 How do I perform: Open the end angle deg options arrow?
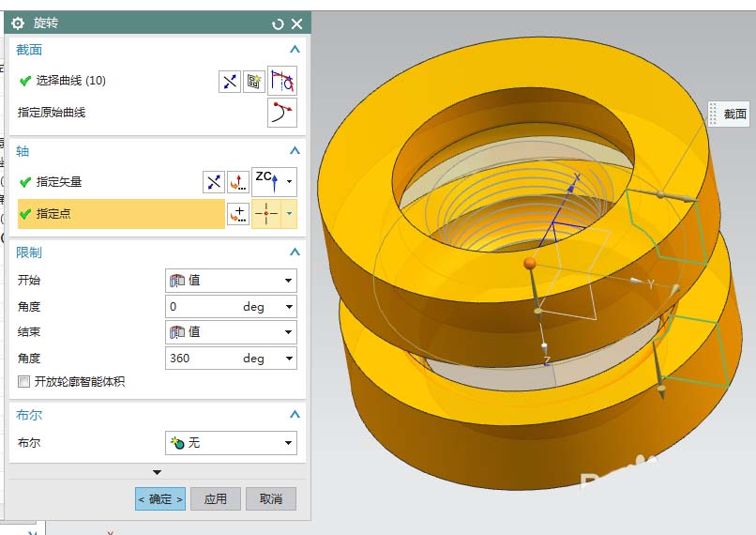pyautogui.click(x=289, y=358)
